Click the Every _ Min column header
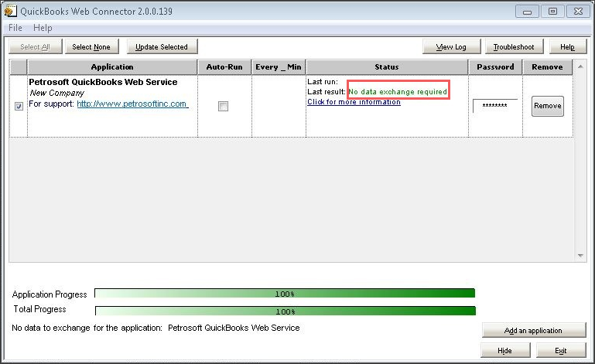Viewport: 595px width, 364px height. point(279,67)
